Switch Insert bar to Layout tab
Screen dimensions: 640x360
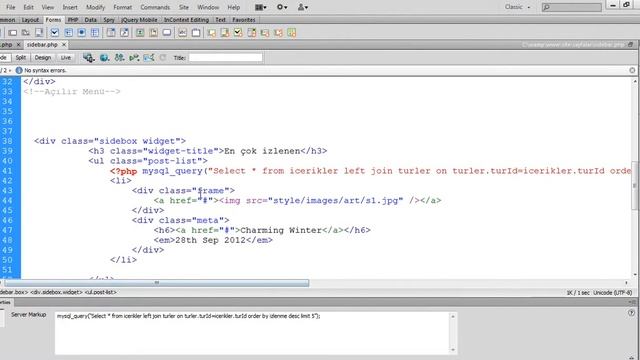click(x=30, y=20)
